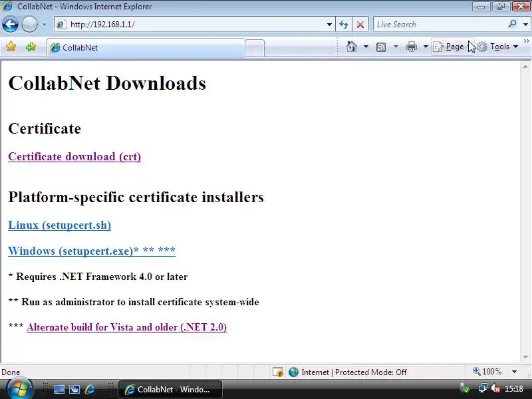Click the browser Forward arrow button
The height and width of the screenshot is (399, 532).
pos(29,25)
